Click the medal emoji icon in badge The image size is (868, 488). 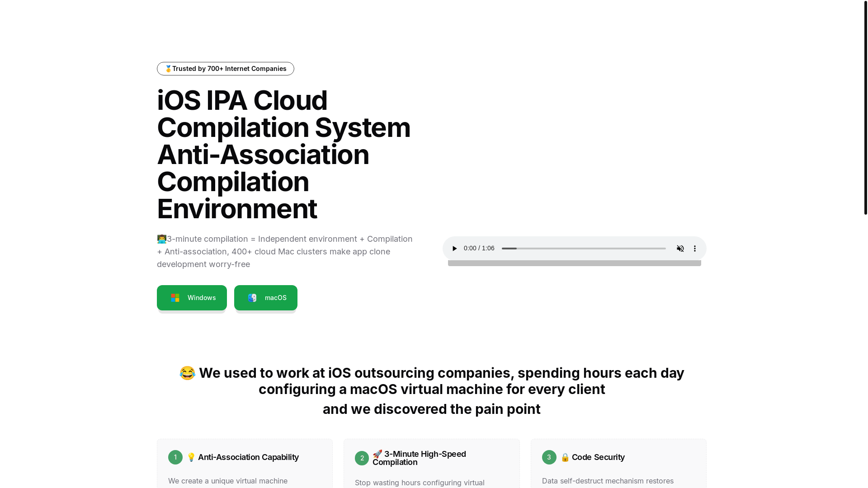(x=168, y=69)
